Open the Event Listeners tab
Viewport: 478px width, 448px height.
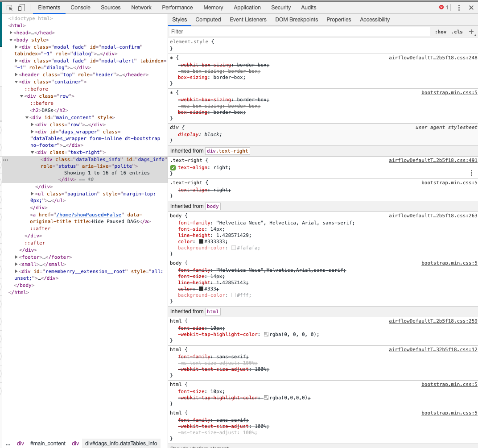click(248, 20)
